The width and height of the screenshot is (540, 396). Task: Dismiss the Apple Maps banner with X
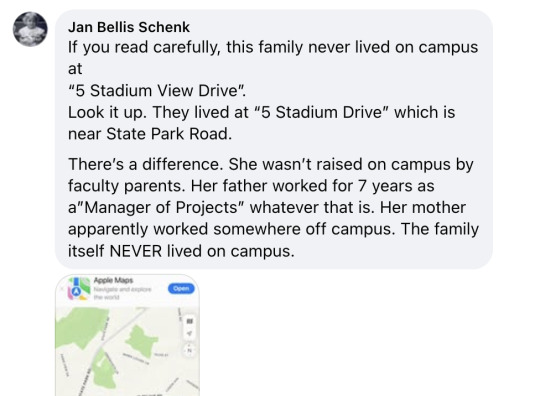(x=62, y=289)
